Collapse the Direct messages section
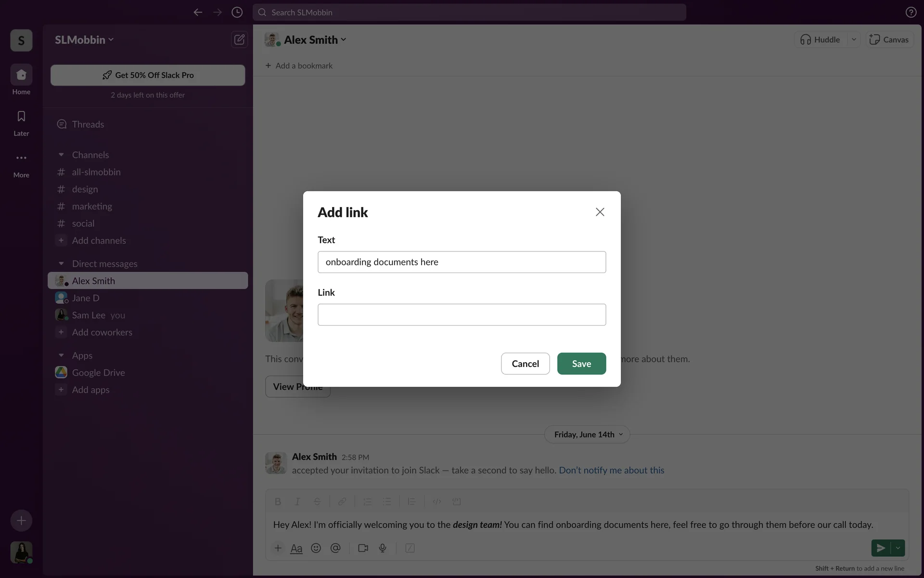This screenshot has width=924, height=578. tap(61, 263)
